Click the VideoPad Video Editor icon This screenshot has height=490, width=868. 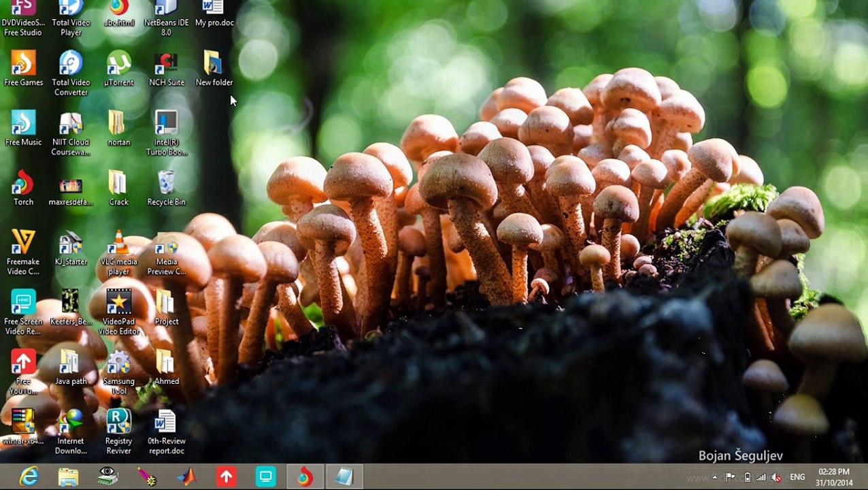pyautogui.click(x=118, y=312)
